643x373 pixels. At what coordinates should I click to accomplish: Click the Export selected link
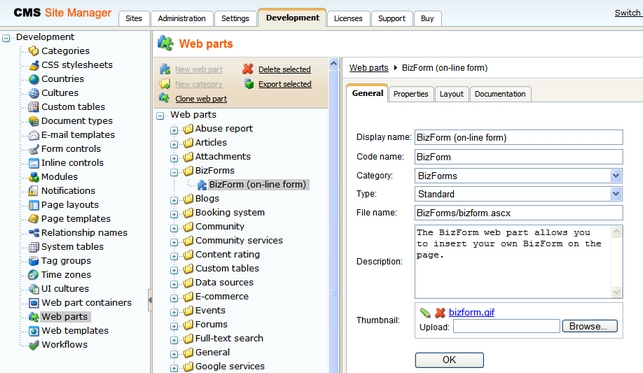(285, 84)
